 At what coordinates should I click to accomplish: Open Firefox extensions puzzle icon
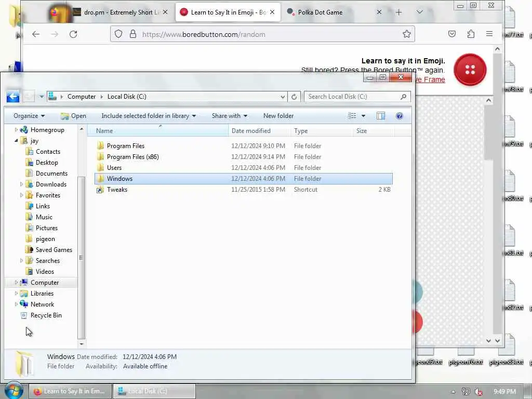coord(471,34)
